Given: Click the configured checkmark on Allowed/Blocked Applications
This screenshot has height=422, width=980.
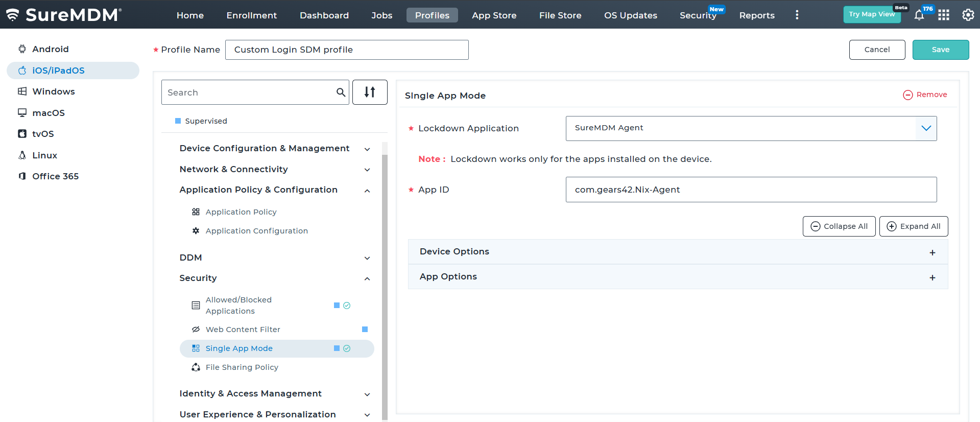Looking at the screenshot, I should (x=347, y=306).
